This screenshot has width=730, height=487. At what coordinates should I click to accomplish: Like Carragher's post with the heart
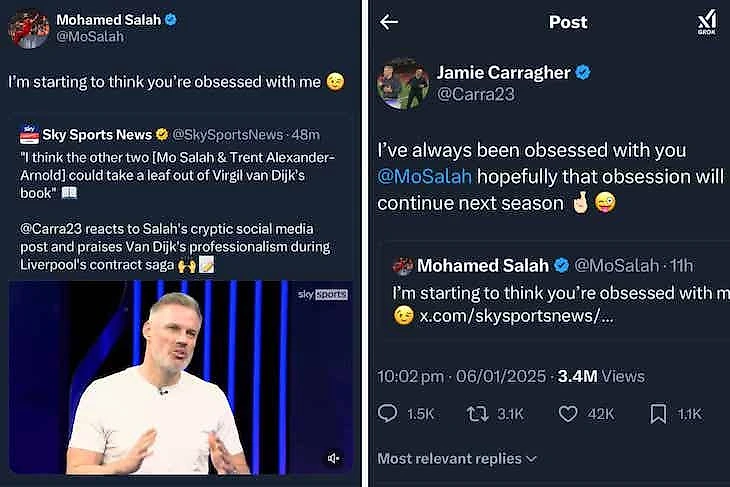click(x=568, y=413)
